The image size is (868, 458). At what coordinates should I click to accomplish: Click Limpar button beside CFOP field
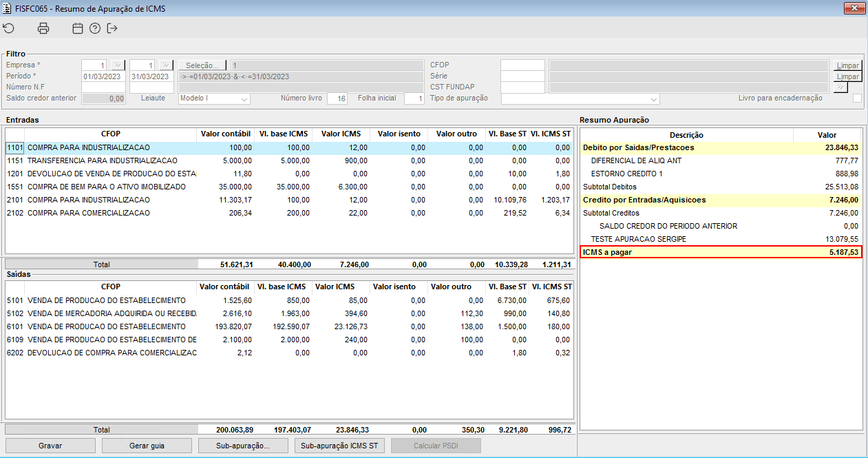tap(847, 65)
